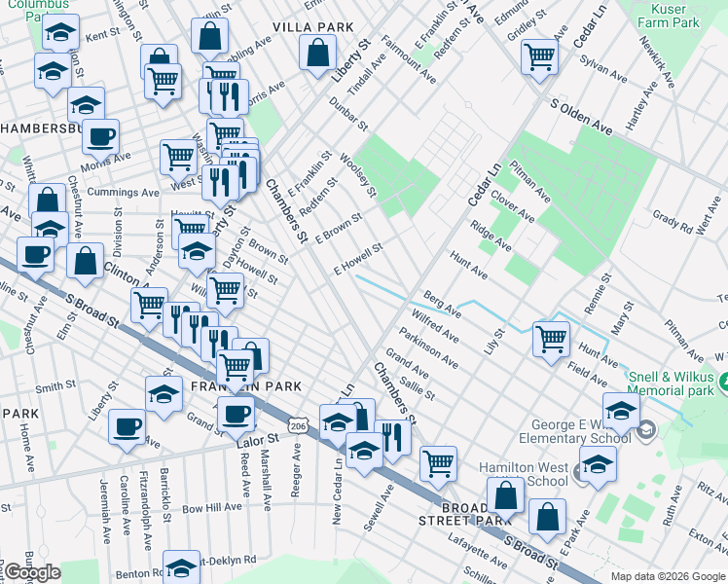Click the Parkinson Ave road label
The height and width of the screenshot is (584, 728).
pyautogui.click(x=428, y=348)
